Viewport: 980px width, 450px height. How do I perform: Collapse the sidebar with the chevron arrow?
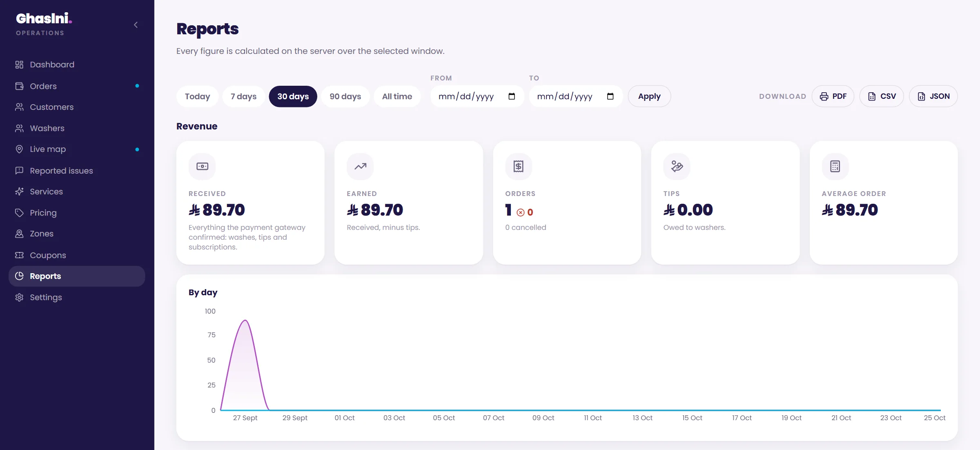point(136,25)
